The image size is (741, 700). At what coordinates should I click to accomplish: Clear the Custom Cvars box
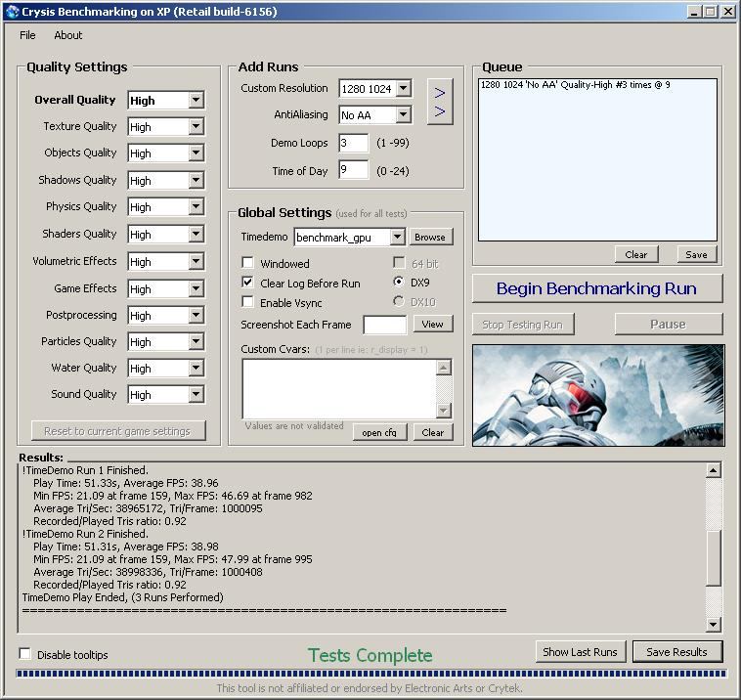point(433,432)
